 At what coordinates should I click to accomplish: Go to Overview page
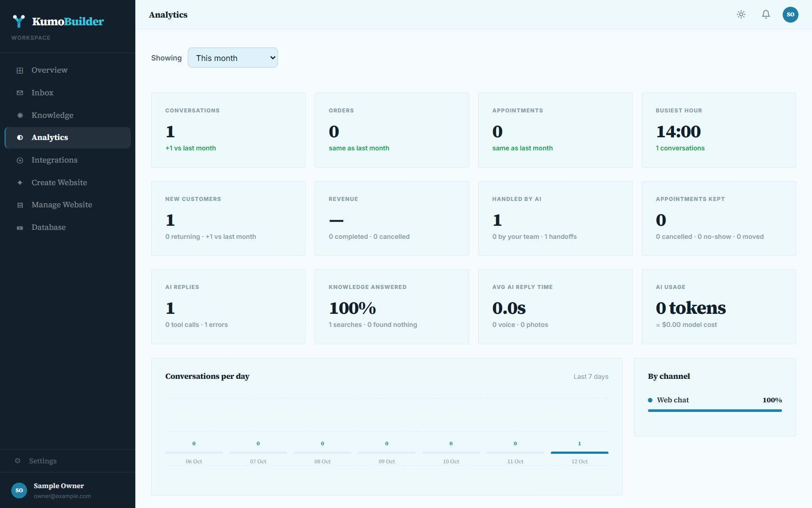(68, 70)
